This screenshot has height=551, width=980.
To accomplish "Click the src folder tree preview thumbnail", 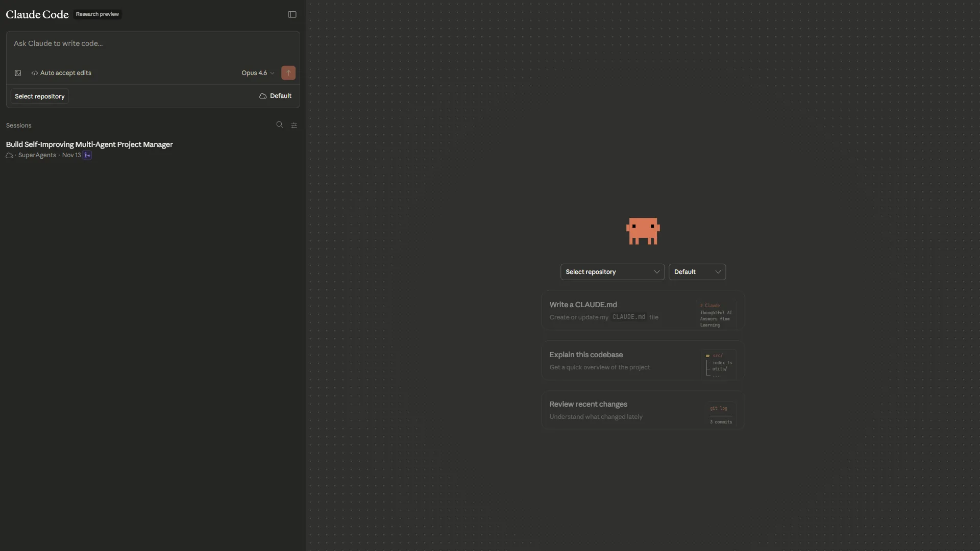I will point(719,364).
